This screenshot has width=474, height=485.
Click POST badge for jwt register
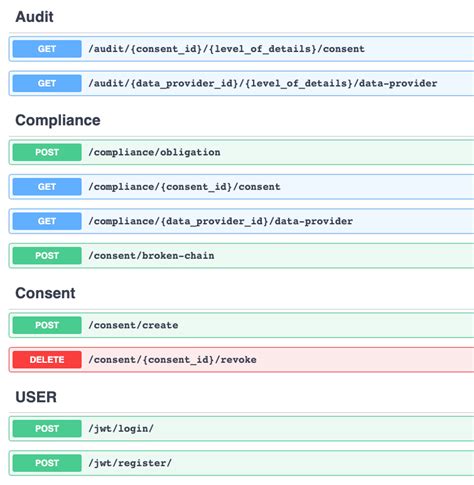tap(47, 463)
